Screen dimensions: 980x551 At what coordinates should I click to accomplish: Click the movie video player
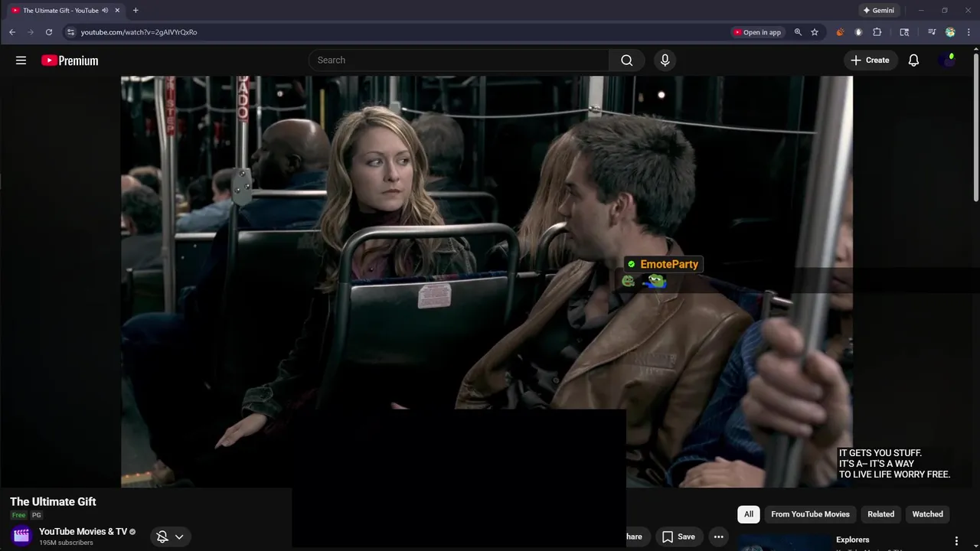486,281
